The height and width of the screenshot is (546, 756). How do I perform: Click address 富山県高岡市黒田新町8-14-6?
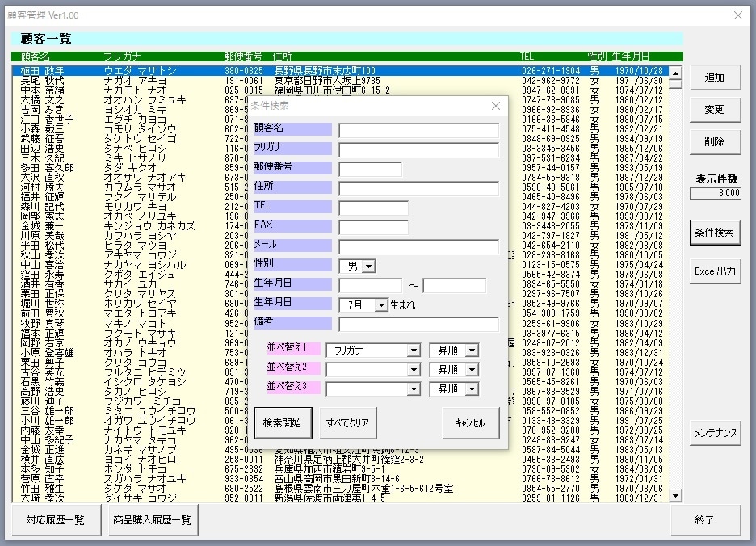pos(337,479)
